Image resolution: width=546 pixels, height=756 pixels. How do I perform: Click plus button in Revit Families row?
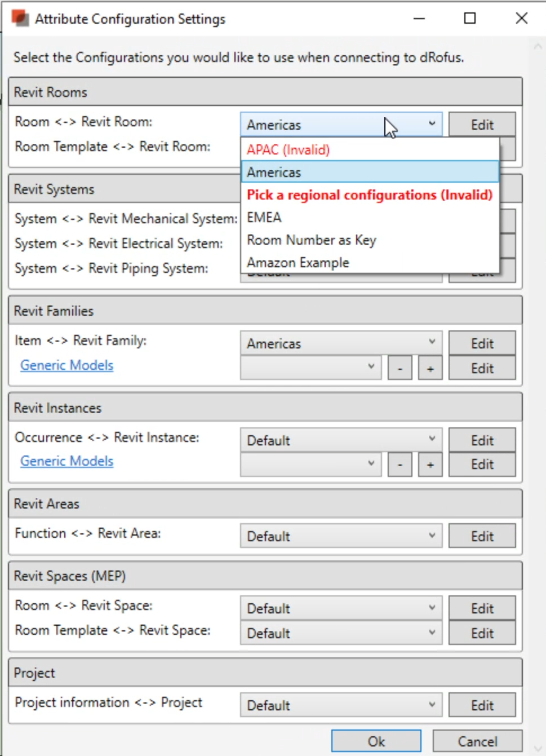(430, 369)
